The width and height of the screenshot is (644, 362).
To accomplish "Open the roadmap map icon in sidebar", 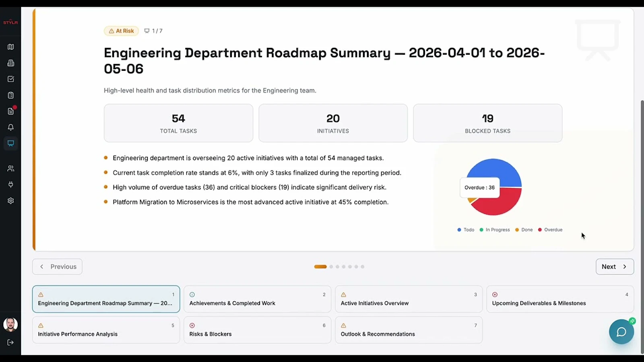I will pyautogui.click(x=11, y=47).
